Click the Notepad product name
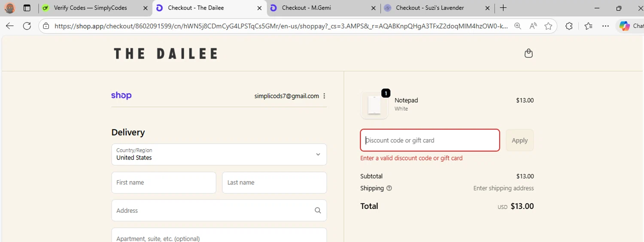 (406, 100)
